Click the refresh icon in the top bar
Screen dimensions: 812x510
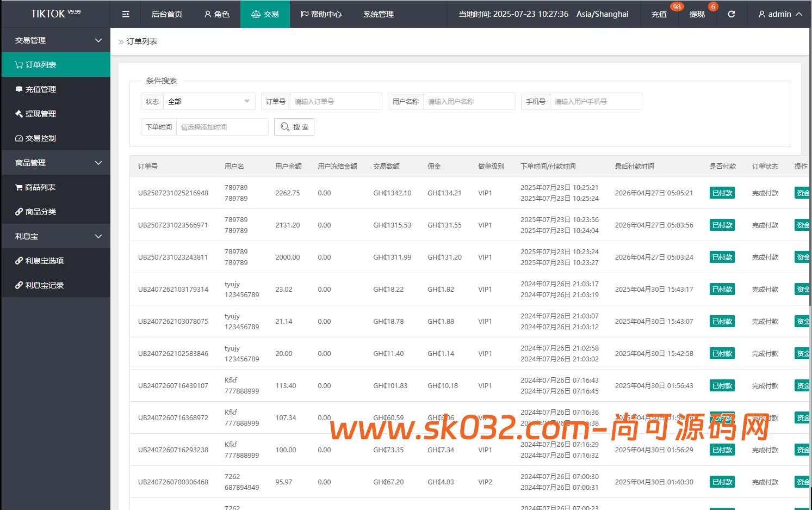tap(731, 14)
